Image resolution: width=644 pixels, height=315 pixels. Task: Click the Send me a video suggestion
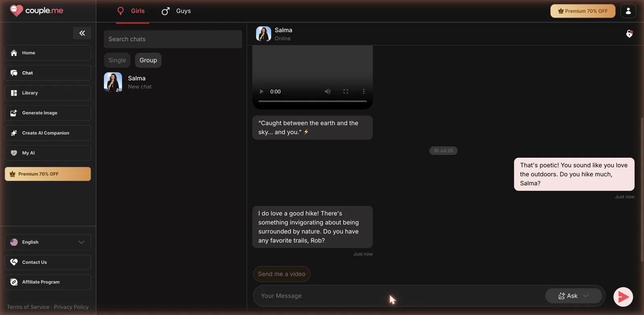coord(282,274)
